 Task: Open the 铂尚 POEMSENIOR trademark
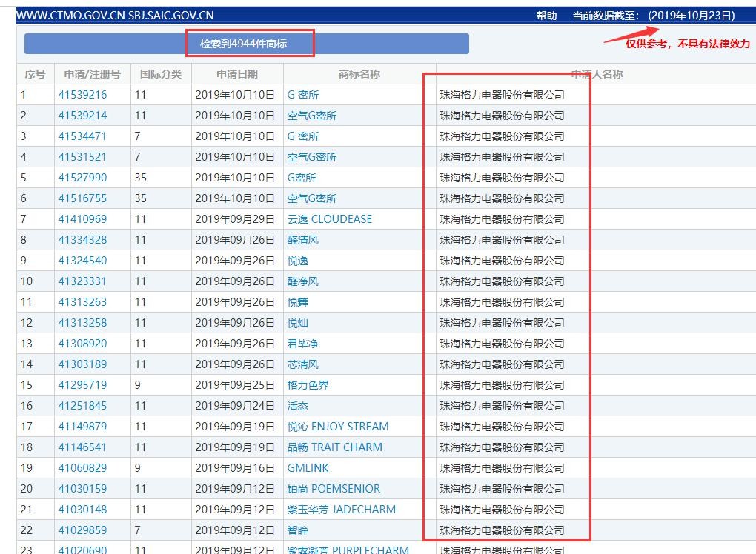(x=334, y=489)
